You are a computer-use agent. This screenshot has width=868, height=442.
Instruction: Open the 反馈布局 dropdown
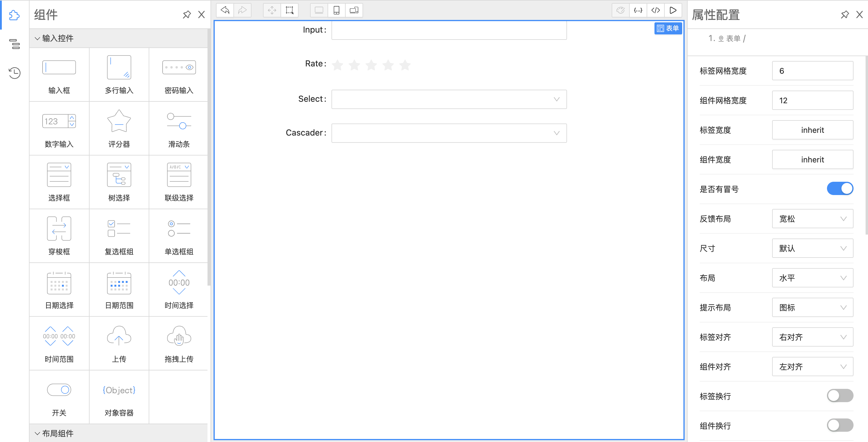(813, 219)
